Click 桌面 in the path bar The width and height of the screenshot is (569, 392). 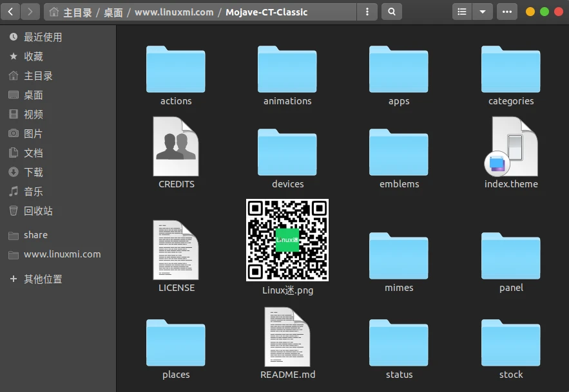tap(113, 12)
